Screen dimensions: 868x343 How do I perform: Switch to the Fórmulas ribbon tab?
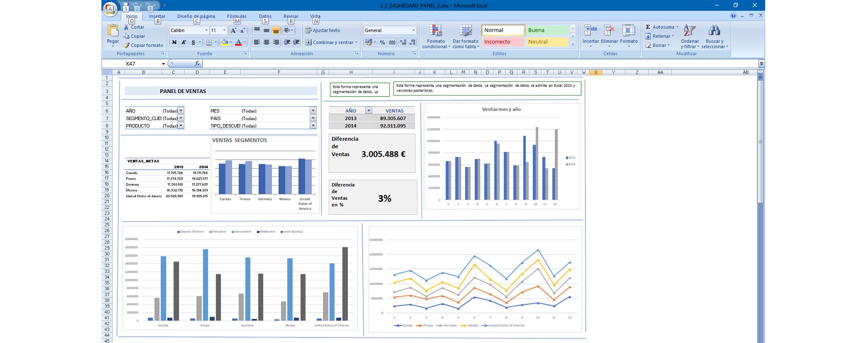tap(237, 16)
